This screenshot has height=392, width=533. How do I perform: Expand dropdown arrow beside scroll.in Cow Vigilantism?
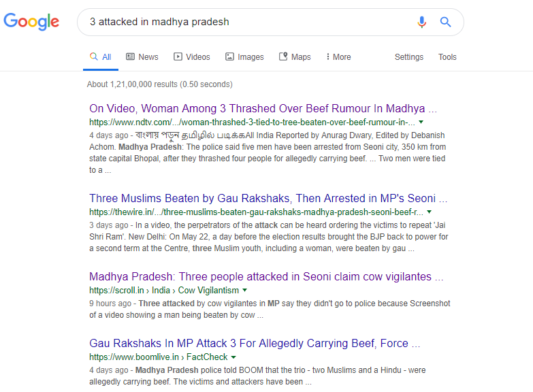(245, 290)
